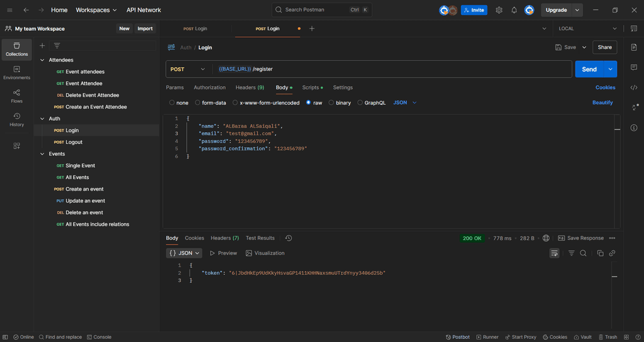Search within the response body
Screen dimensions: 644x342
click(x=583, y=253)
